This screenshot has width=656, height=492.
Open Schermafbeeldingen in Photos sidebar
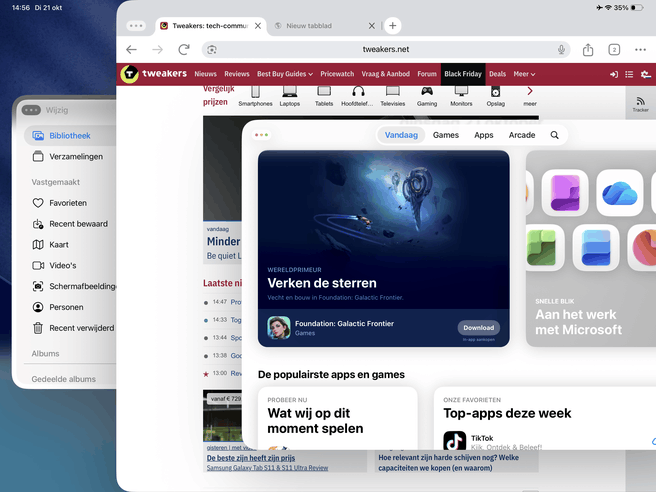point(70,286)
